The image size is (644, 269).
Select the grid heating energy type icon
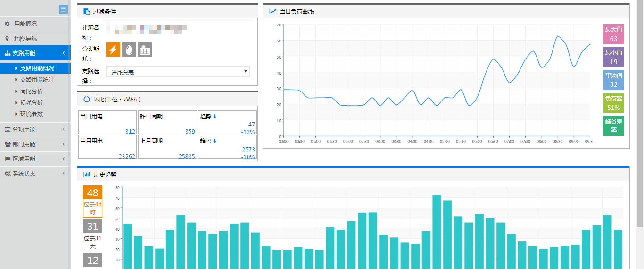point(145,50)
